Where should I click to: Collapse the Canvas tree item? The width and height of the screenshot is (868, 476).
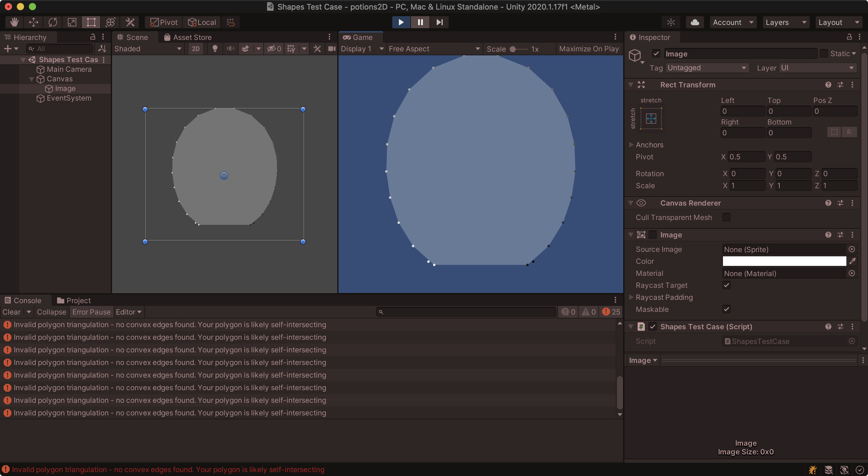pyautogui.click(x=32, y=79)
